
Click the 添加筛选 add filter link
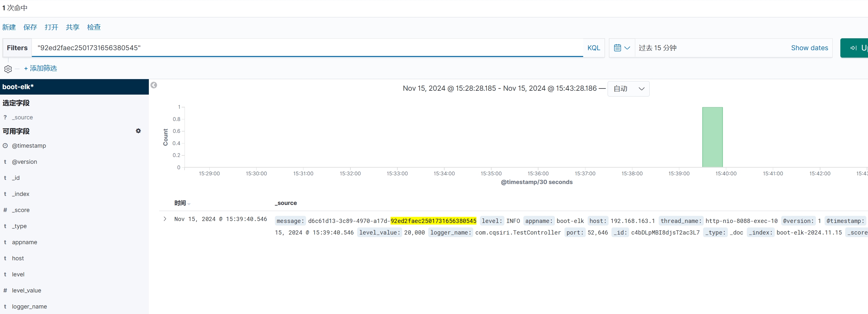click(41, 69)
